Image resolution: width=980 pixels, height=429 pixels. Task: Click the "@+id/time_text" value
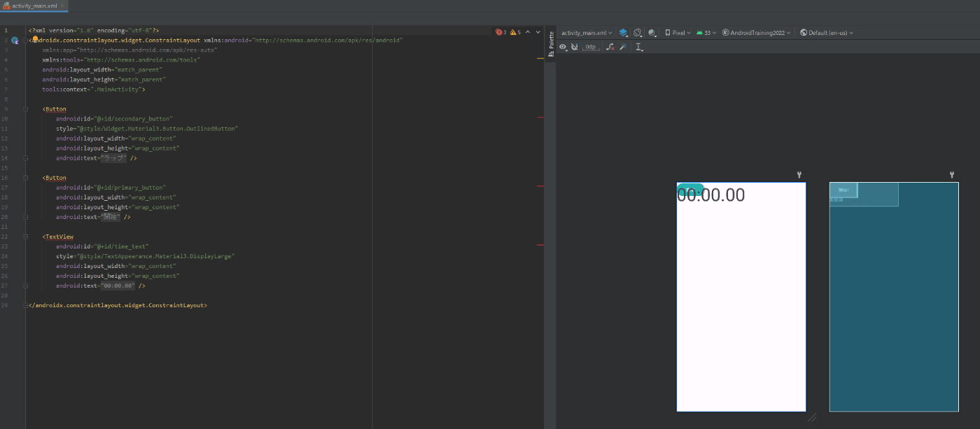(x=122, y=246)
